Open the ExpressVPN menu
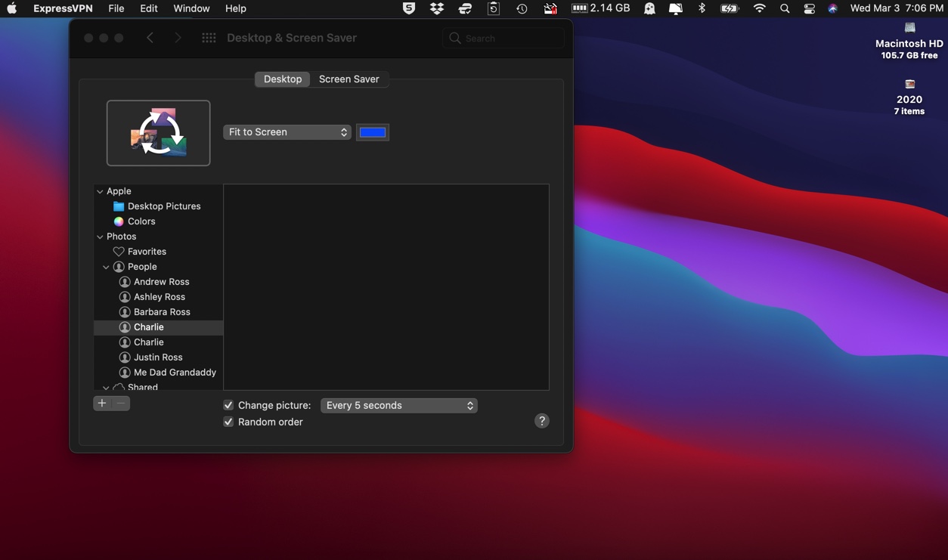This screenshot has height=560, width=948. click(x=64, y=8)
